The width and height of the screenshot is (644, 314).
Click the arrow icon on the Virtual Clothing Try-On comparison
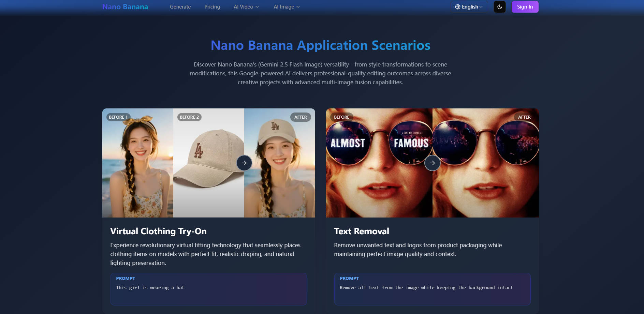point(244,163)
